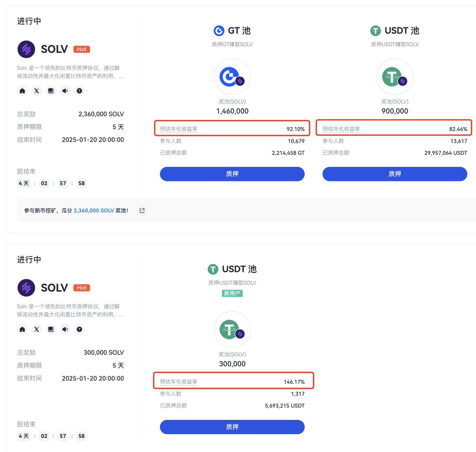
Task: Click Tether logo beside USDT 池 title above 900,000 pool
Action: coord(375,31)
